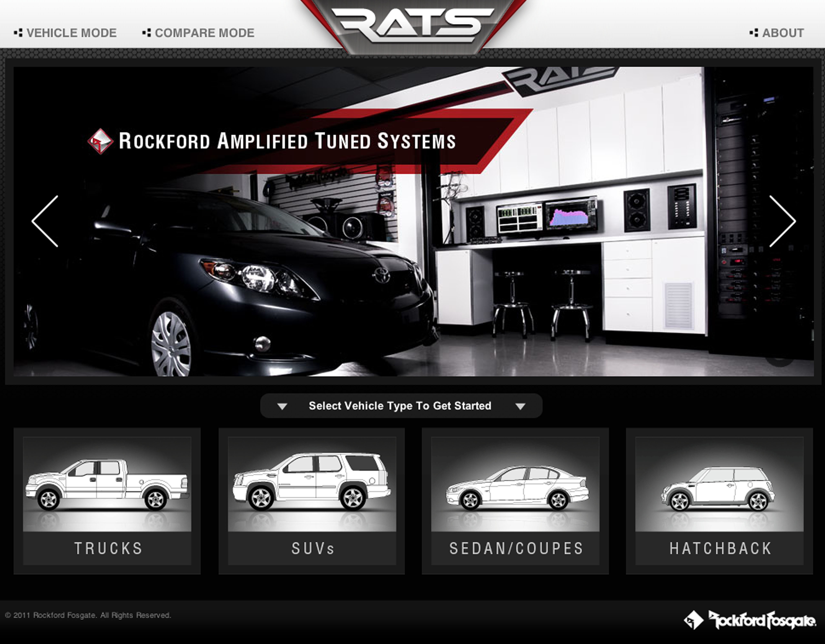
Task: Click the Rockford Fosgate footer logo
Action: click(750, 620)
